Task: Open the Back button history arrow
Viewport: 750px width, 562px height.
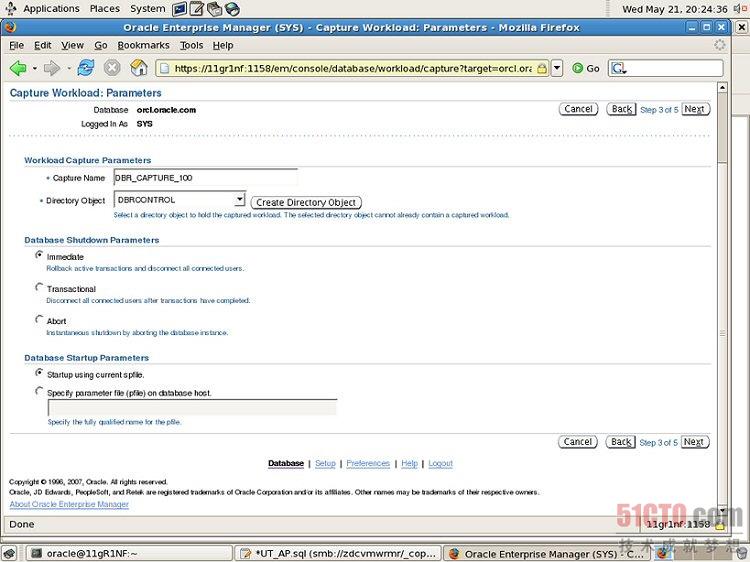Action: pos(35,68)
